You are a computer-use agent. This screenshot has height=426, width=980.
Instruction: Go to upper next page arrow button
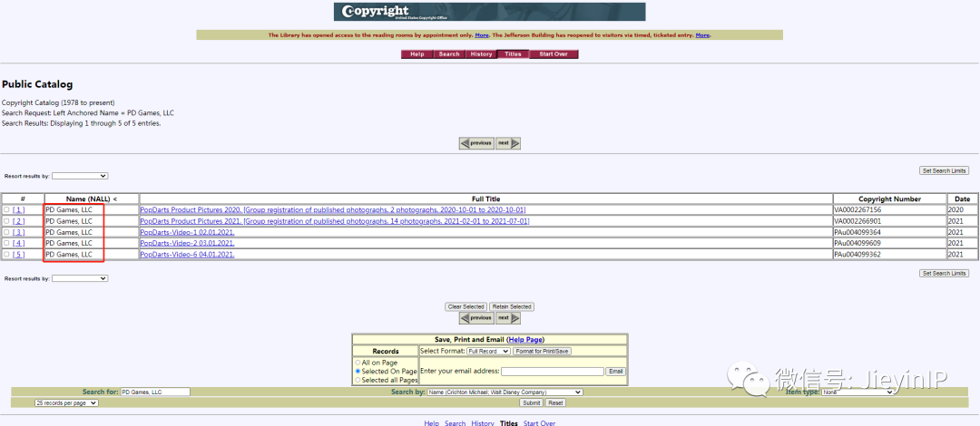point(507,143)
